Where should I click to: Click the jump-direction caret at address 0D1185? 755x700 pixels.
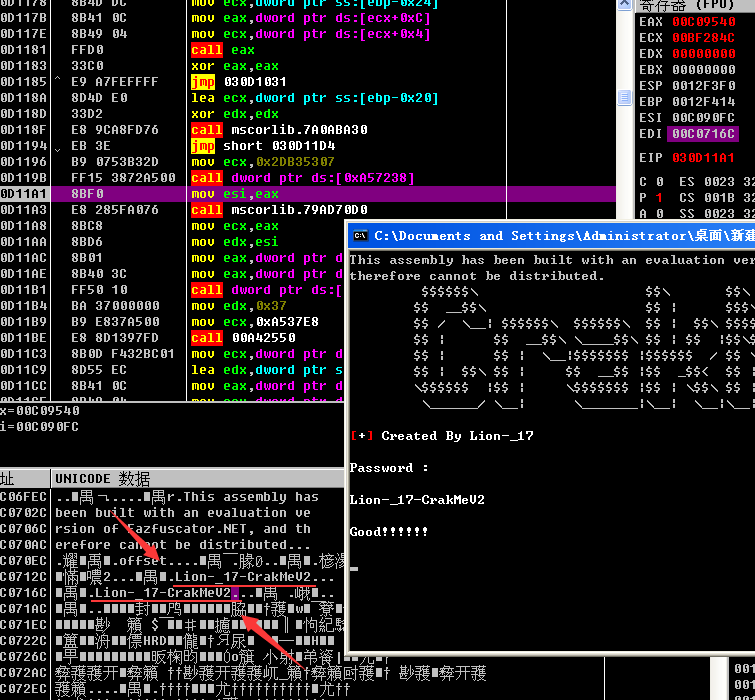click(57, 81)
